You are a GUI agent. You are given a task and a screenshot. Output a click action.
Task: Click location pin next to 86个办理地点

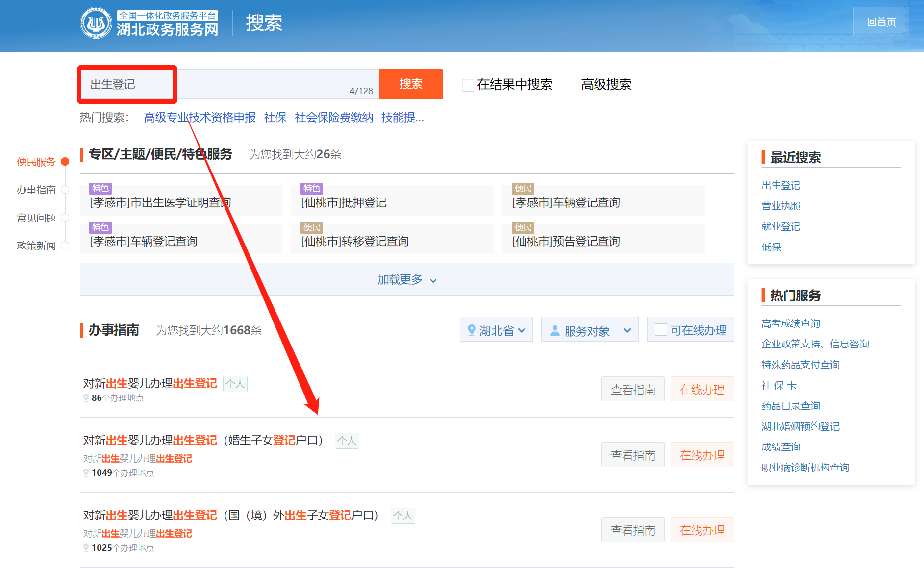(86, 398)
